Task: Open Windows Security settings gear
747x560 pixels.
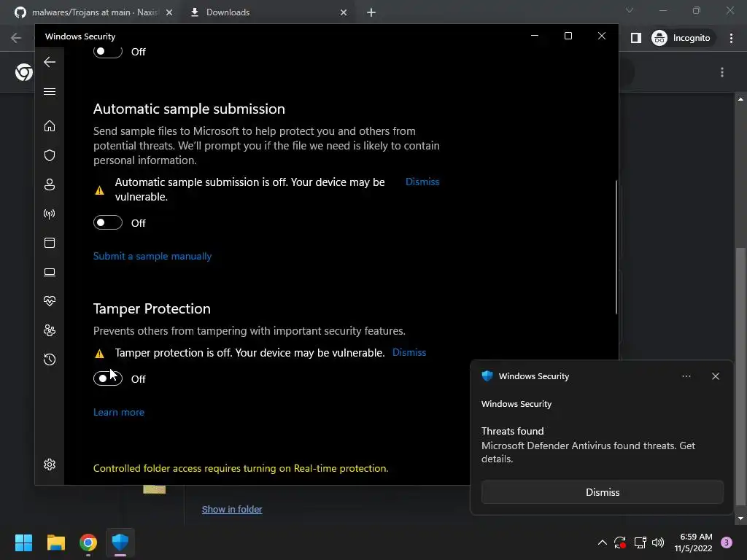Action: (50, 464)
